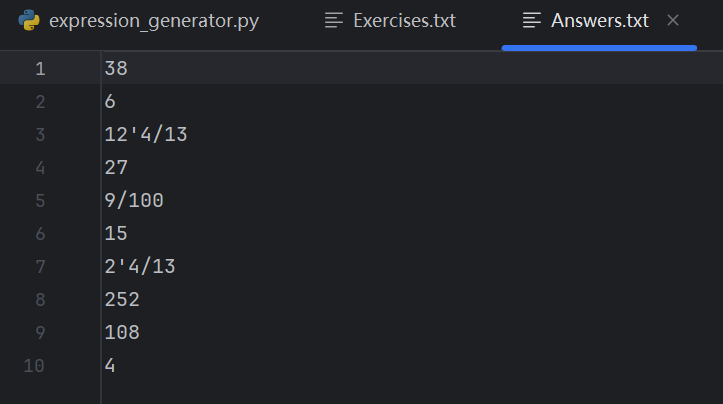Close the Answers.txt tab

click(x=673, y=20)
